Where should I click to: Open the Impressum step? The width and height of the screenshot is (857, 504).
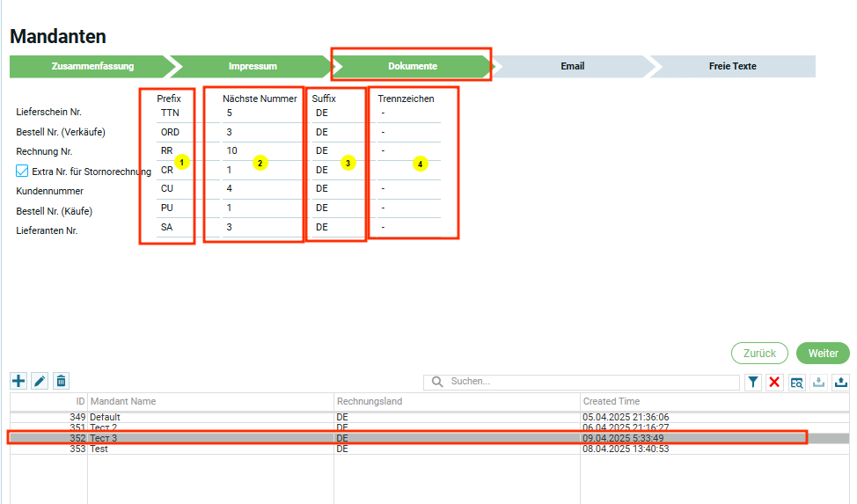pyautogui.click(x=253, y=66)
